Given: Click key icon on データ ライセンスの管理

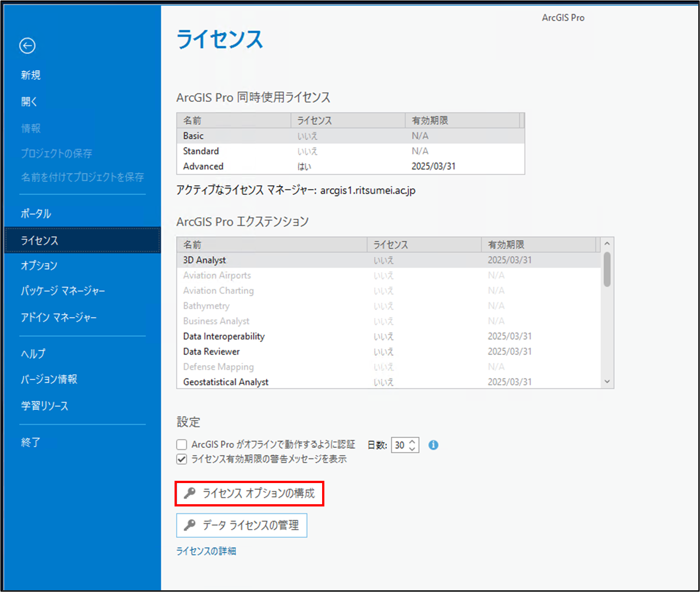Looking at the screenshot, I should click(x=190, y=525).
